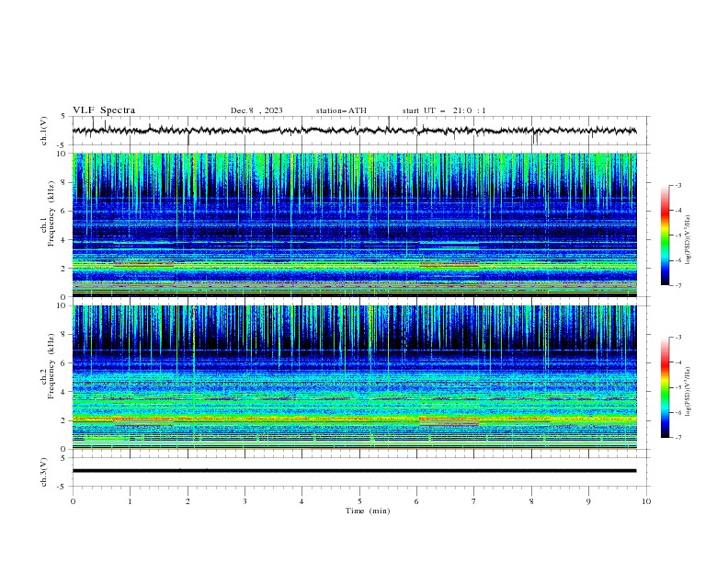728x563 pixels.
Task: Click inside the ch.2 spectrogram panel
Action: click(x=354, y=377)
